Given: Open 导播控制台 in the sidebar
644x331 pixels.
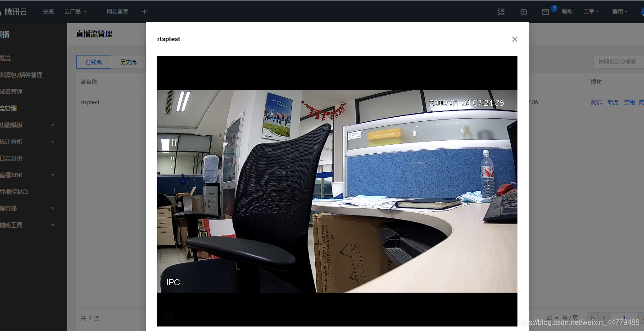Looking at the screenshot, I should pyautogui.click(x=14, y=192).
